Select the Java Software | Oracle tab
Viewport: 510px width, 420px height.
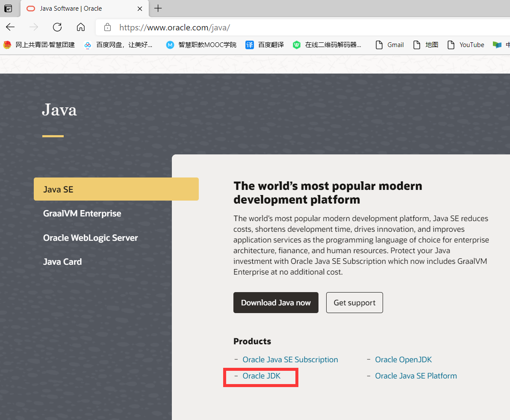[x=85, y=9]
